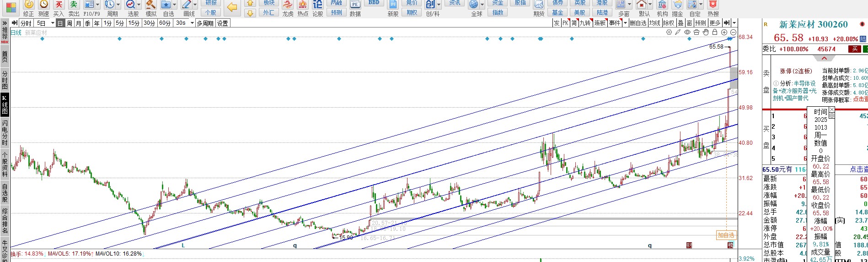Viewport: 868px width, 262px height.
Task: Switch chart to 60分 minute period
Action: [x=165, y=23]
